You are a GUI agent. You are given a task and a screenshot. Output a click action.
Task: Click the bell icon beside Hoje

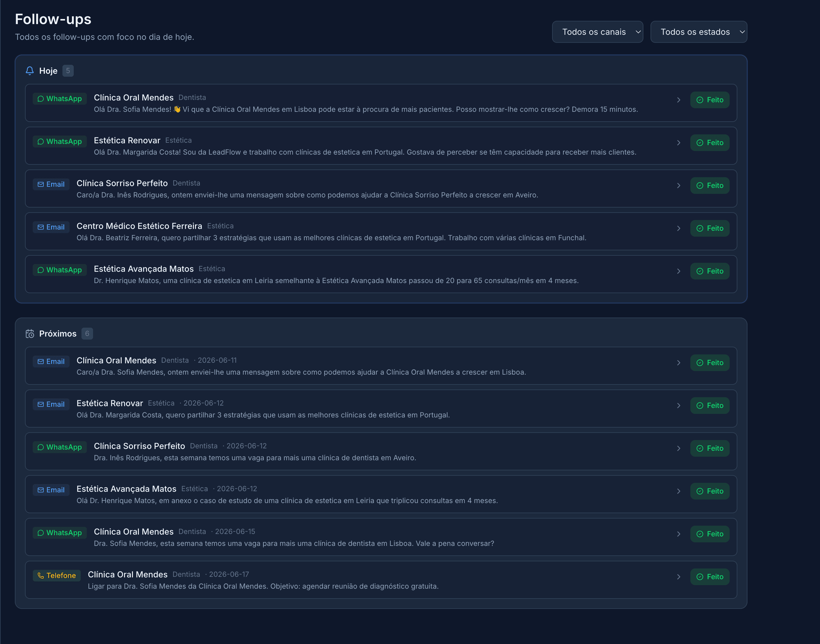(x=30, y=71)
